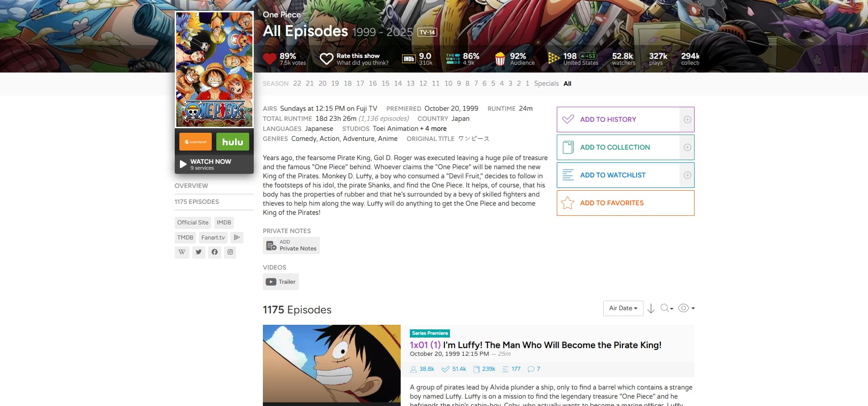Screen dimensions: 868x406
Task: Click the One Piece poster image
Action: pos(214,69)
